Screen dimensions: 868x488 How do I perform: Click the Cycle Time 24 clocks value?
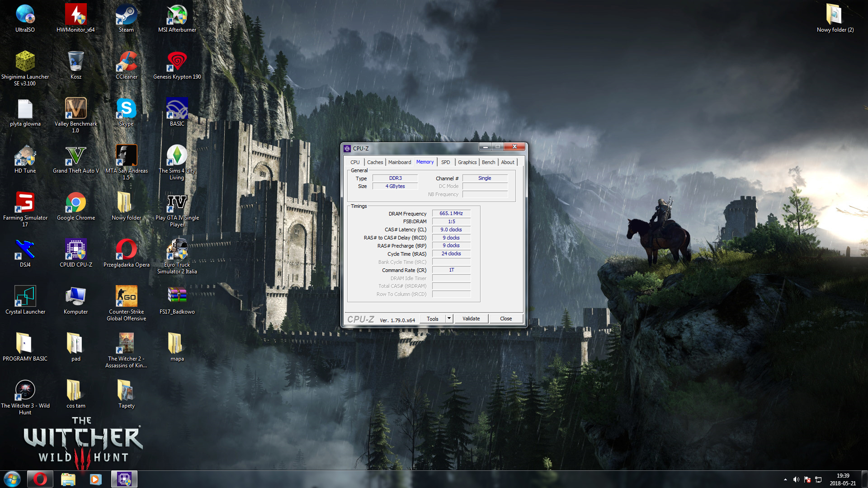pos(451,253)
